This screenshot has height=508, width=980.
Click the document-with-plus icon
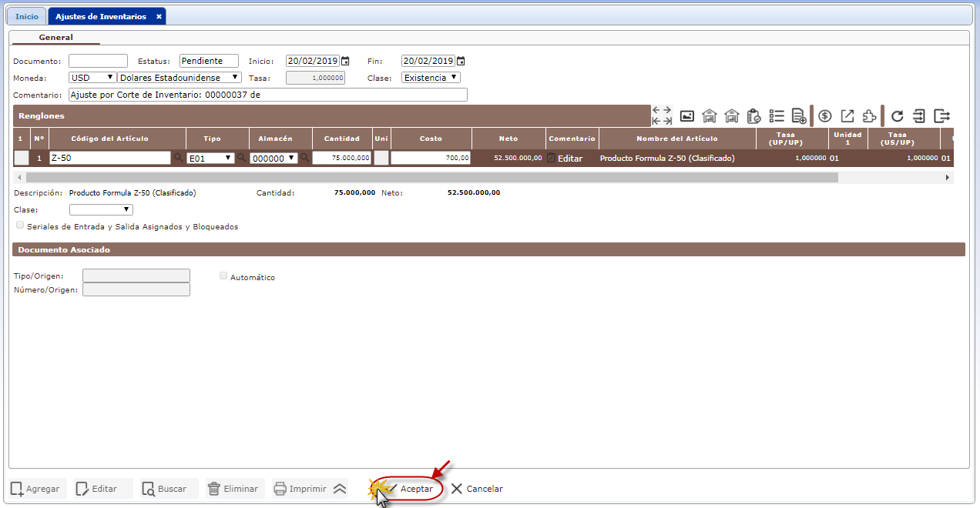coord(799,116)
